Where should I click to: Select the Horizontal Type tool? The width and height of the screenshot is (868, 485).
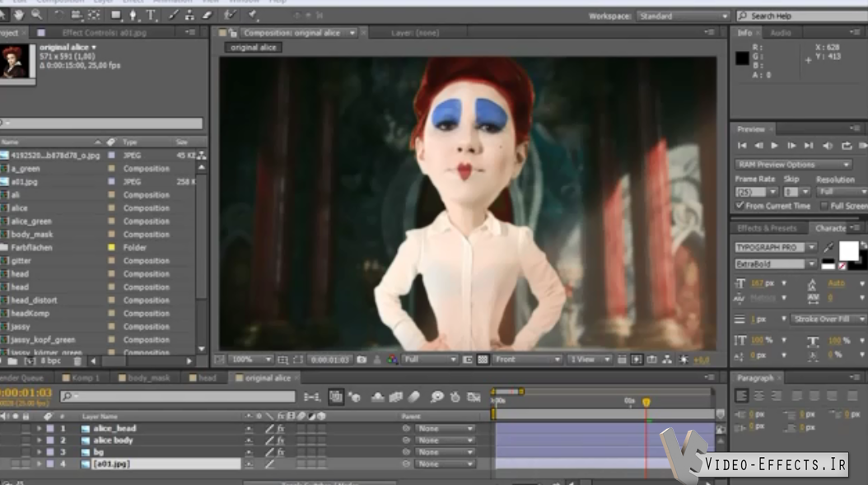[x=152, y=16]
